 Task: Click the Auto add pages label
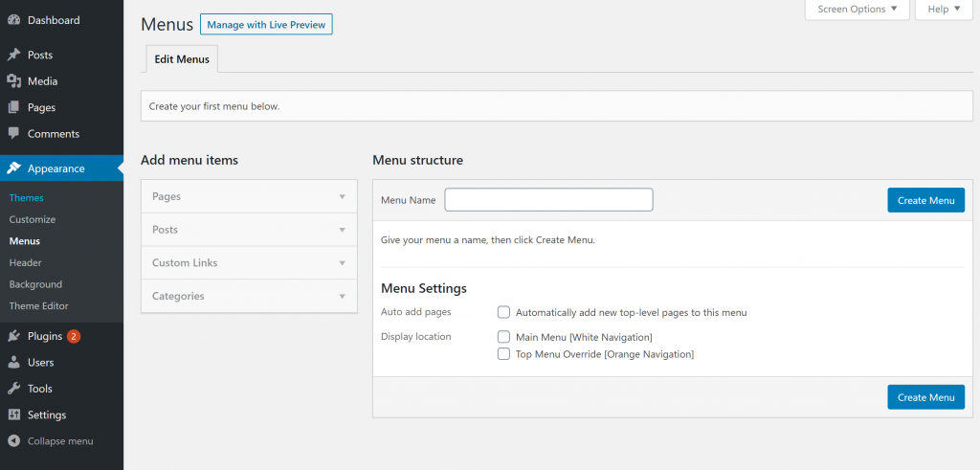[415, 311]
